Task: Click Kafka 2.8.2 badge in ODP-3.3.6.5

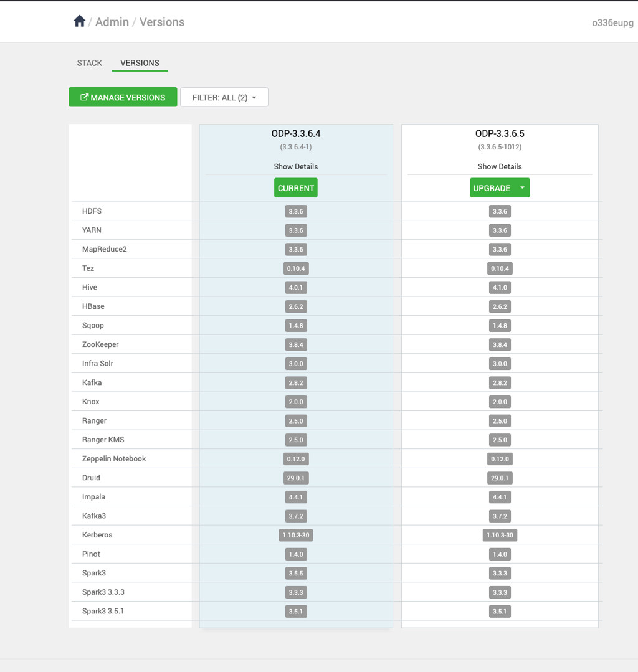Action: pyautogui.click(x=500, y=383)
